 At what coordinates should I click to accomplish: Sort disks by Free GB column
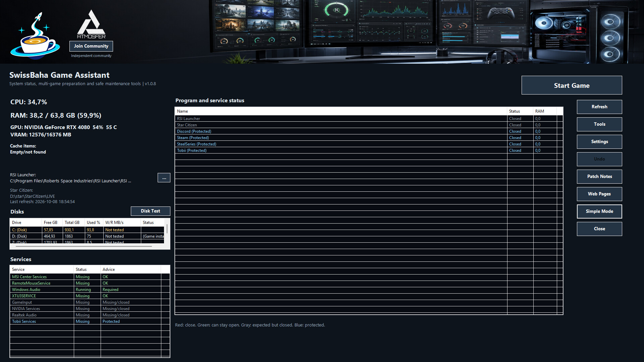pos(52,223)
